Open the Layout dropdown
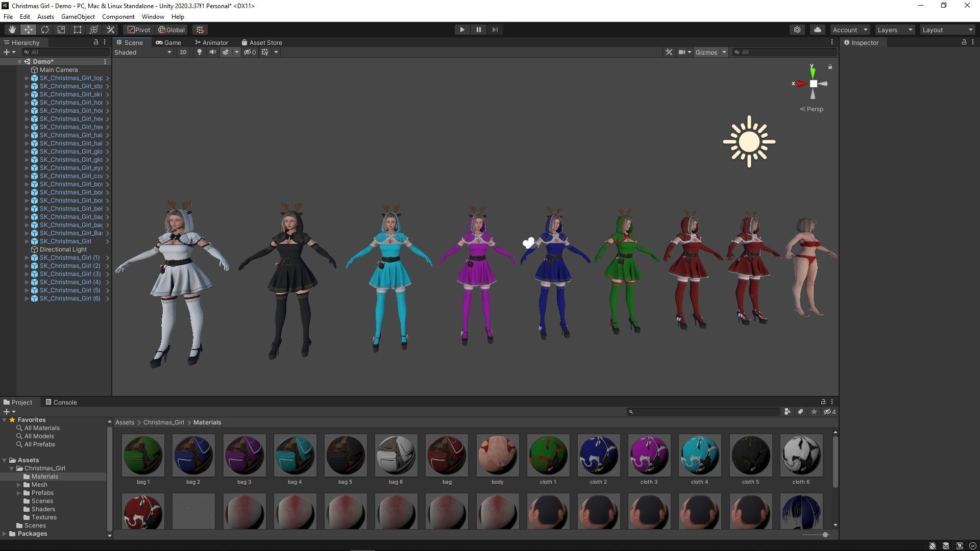Image resolution: width=980 pixels, height=551 pixels. coord(947,30)
